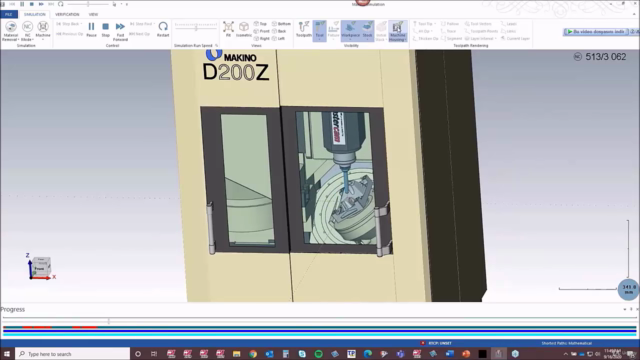Fit the view to screen
Viewport: 640px width, 360px height.
[228, 29]
